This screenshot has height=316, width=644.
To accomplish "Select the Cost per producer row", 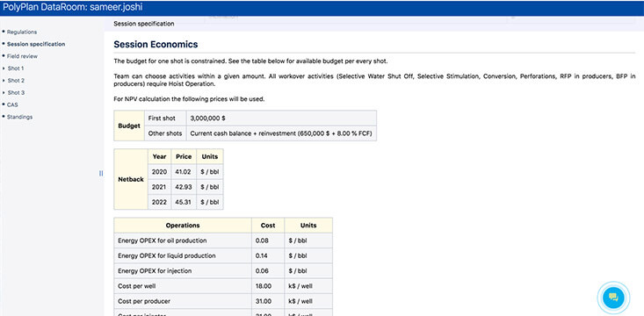I will [x=223, y=301].
